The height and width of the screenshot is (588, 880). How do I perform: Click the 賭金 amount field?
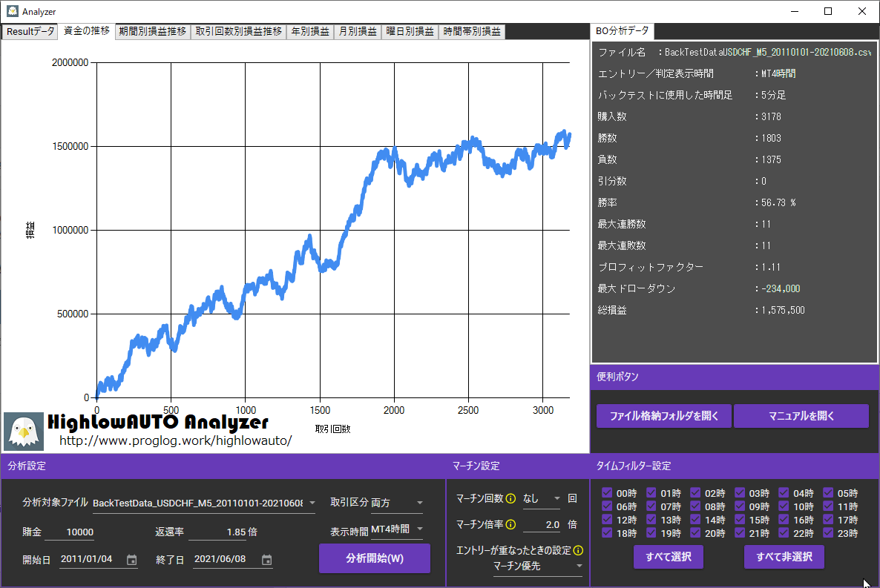point(70,532)
